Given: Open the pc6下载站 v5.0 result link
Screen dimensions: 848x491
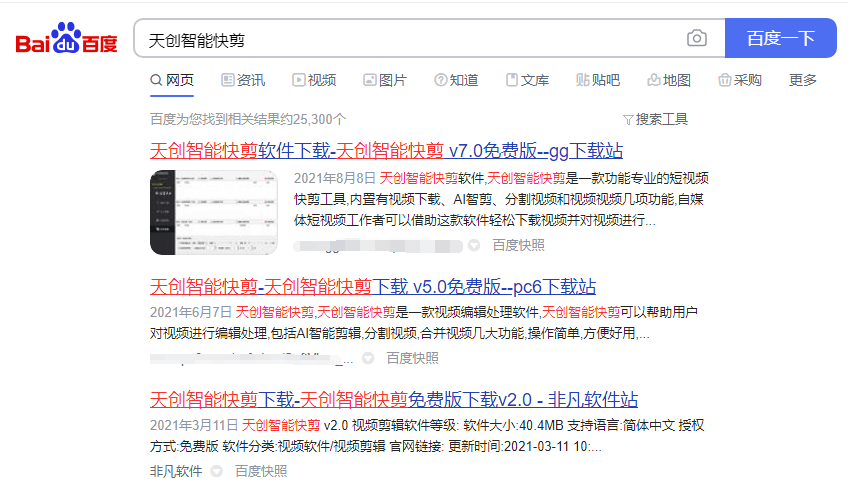Looking at the screenshot, I should click(373, 287).
